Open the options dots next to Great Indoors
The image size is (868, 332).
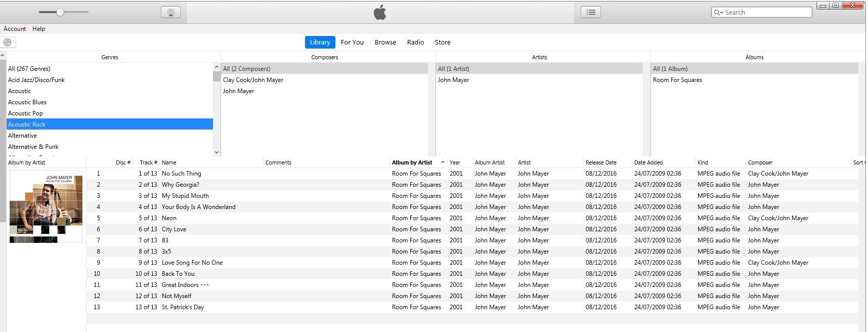204,285
